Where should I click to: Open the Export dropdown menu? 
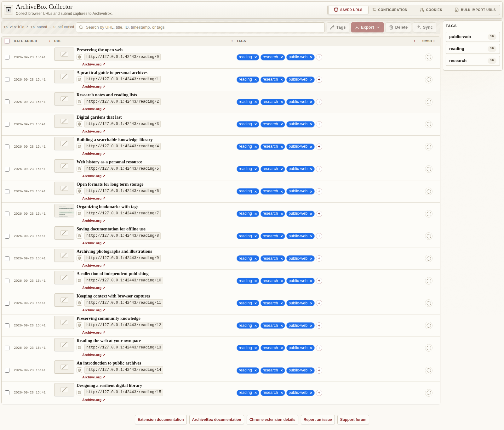(x=367, y=27)
